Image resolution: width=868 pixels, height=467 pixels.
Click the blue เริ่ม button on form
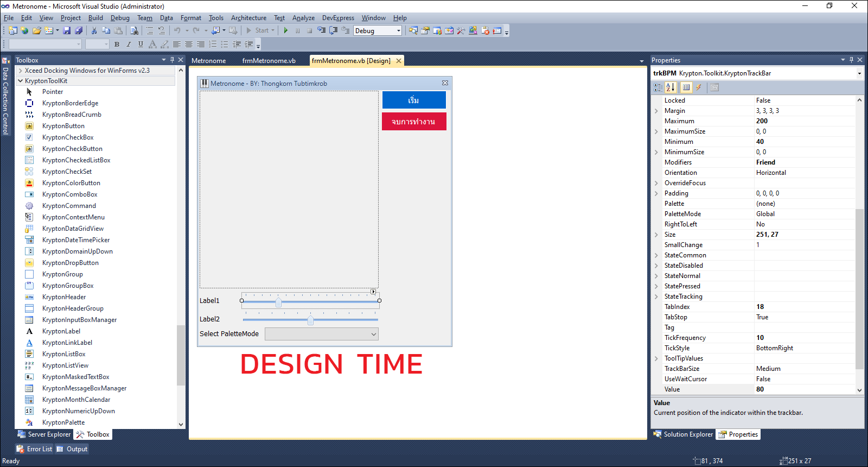coord(414,100)
